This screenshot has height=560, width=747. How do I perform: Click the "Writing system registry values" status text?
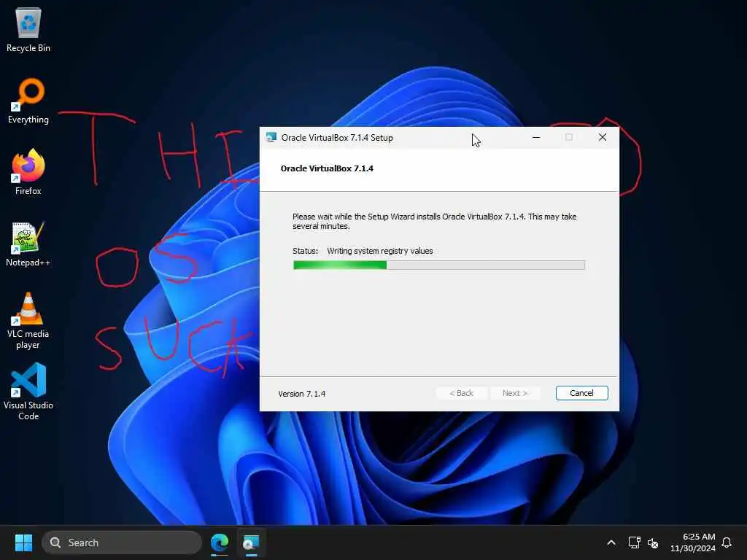tap(379, 251)
